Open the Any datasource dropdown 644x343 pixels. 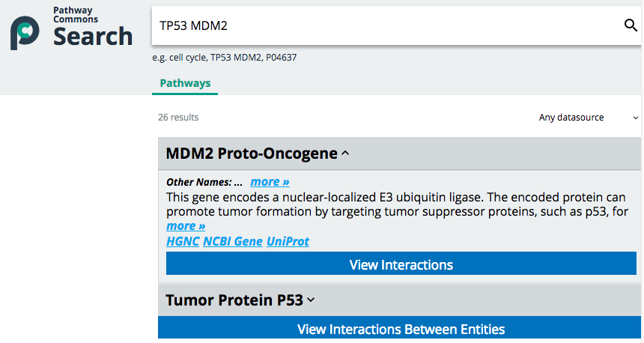[589, 118]
